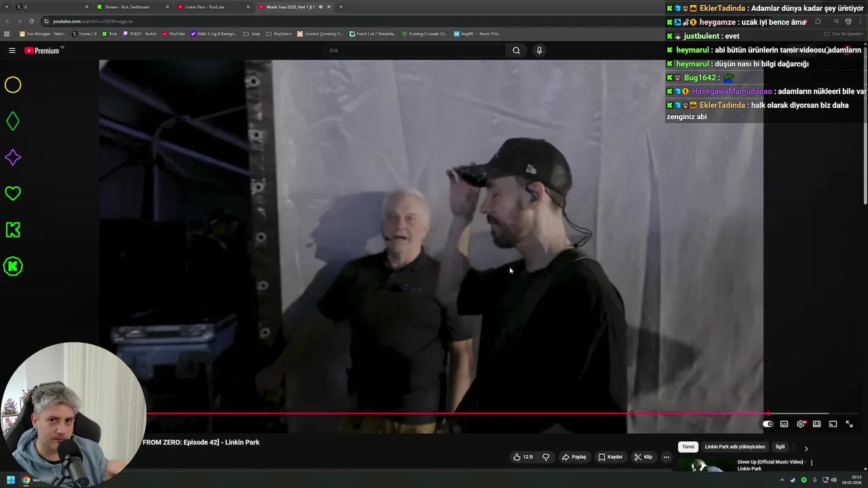Go back in browser history
The height and width of the screenshot is (488, 868).
[7, 21]
